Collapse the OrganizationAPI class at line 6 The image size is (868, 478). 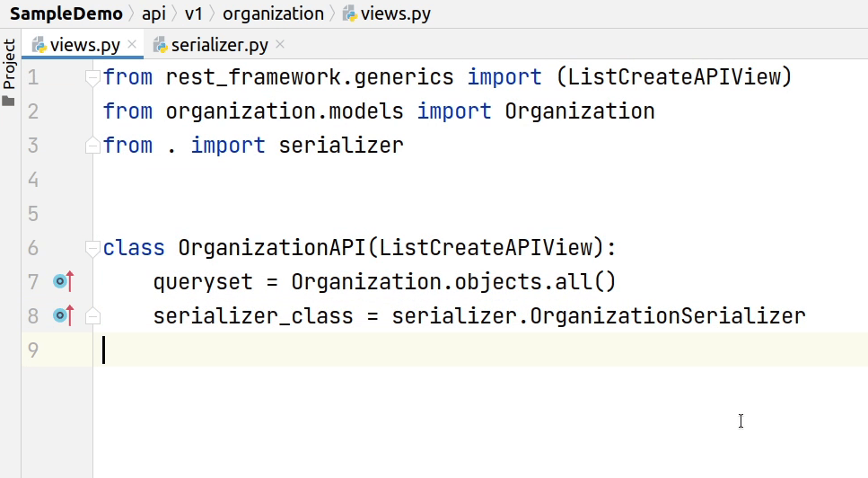tap(92, 248)
